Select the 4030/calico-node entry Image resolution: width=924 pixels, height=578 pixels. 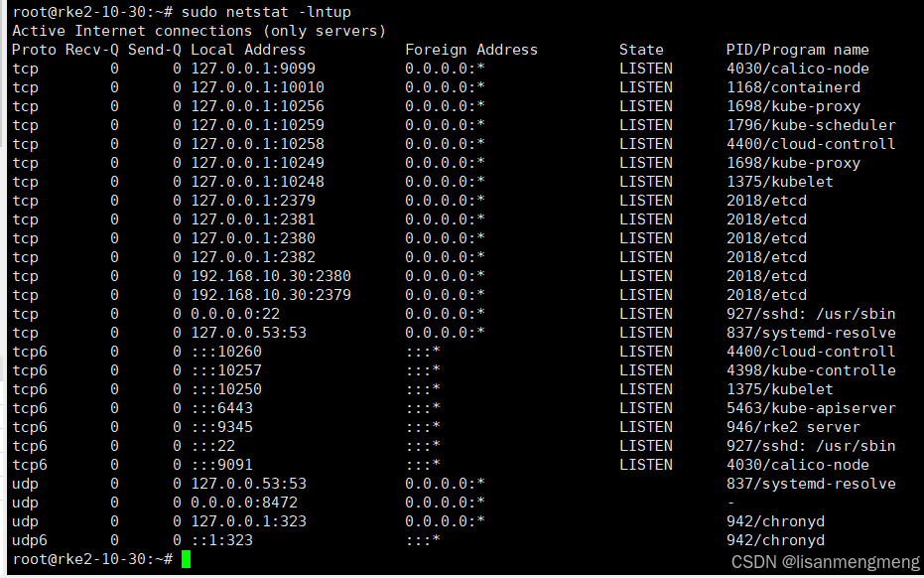(800, 68)
